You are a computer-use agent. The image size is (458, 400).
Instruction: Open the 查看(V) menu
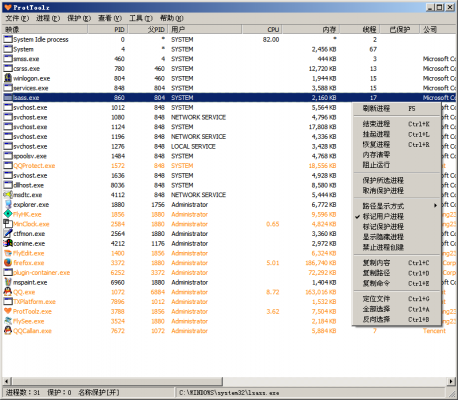(x=110, y=18)
